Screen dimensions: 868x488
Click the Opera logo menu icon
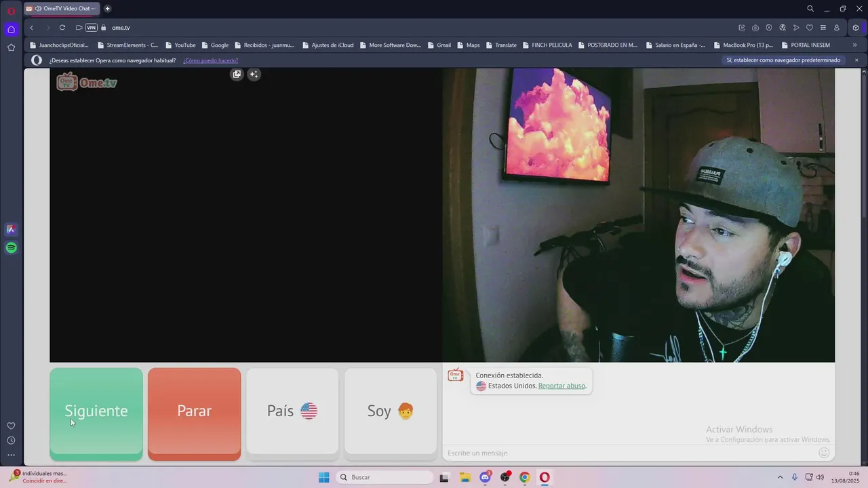click(x=11, y=11)
